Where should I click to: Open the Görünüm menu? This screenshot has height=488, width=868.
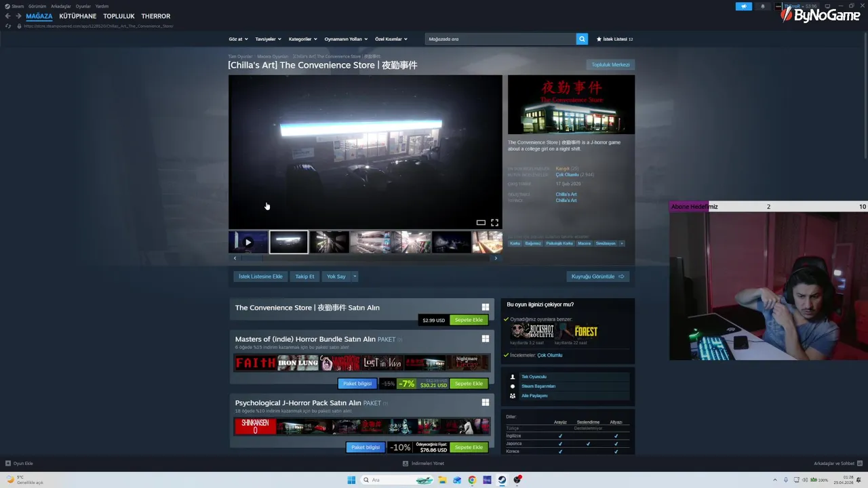coord(37,6)
